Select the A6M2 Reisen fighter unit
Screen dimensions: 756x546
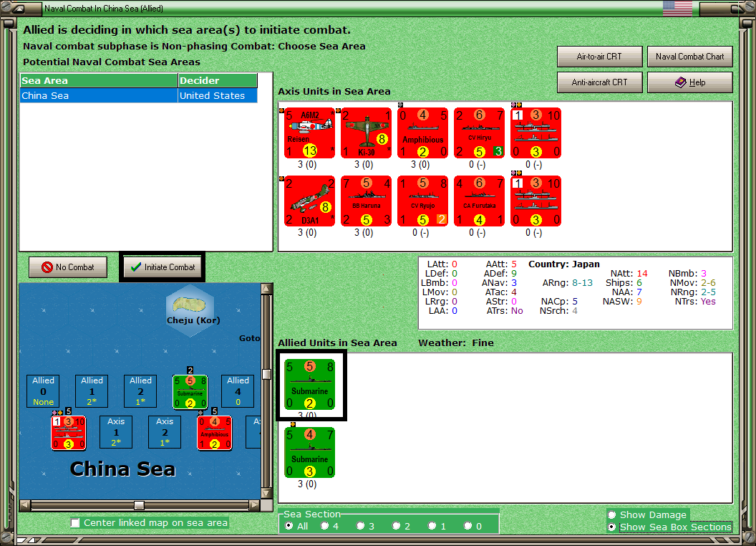[x=309, y=133]
